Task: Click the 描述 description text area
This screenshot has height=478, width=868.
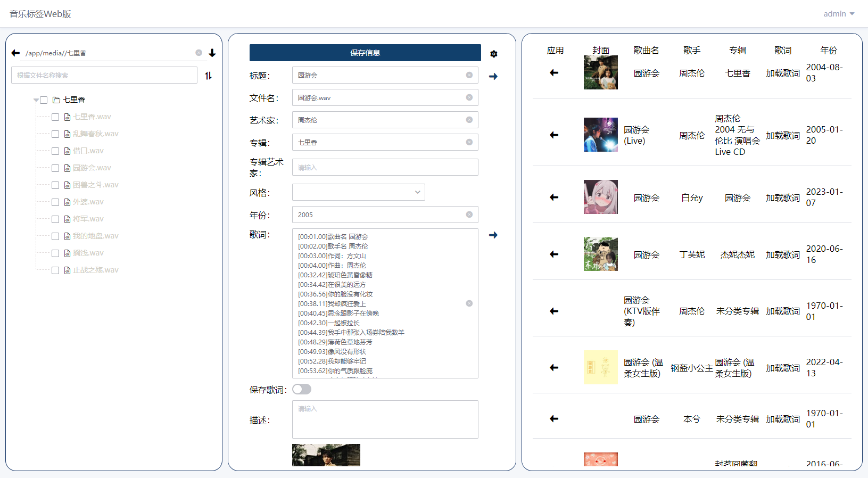Action: [x=385, y=419]
